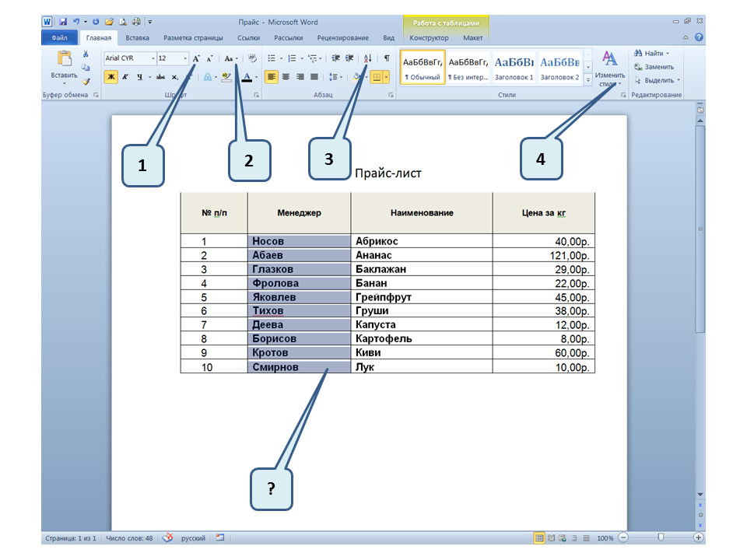Open the Конструктор table tools tab
747x560 pixels.
(429, 37)
